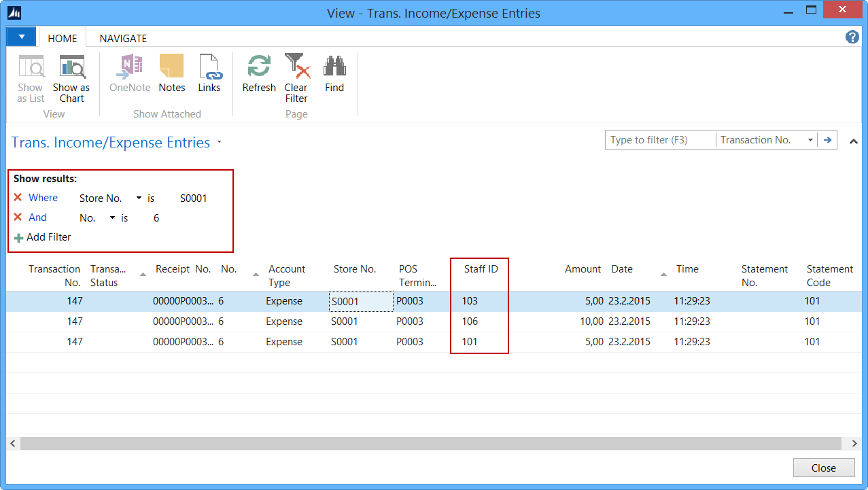Open the blue application menu dropdown

(x=22, y=37)
